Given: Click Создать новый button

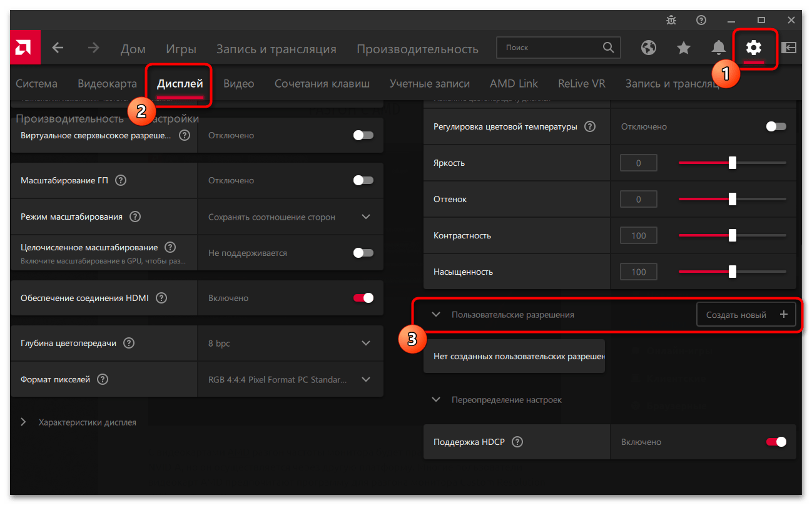Looking at the screenshot, I should point(746,315).
